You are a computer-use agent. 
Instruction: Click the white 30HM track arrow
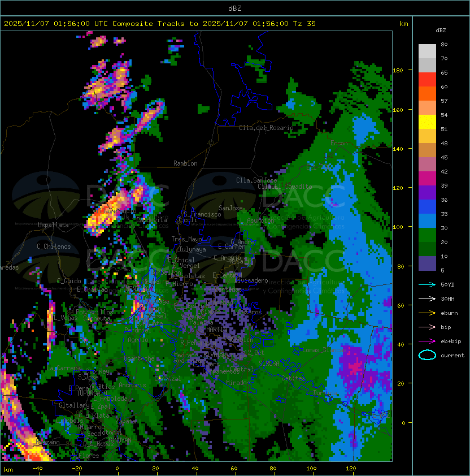[427, 299]
